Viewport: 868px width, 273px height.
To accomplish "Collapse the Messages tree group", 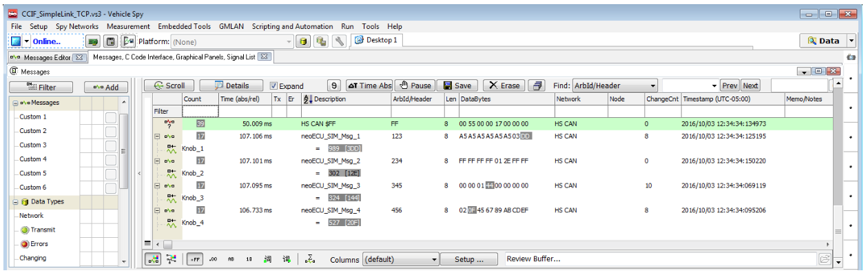I will pos(16,103).
